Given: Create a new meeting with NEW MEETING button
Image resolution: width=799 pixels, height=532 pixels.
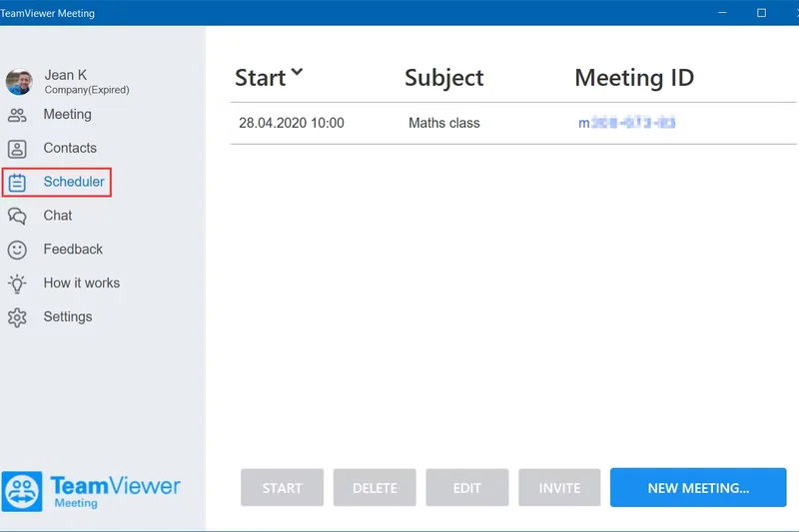Looking at the screenshot, I should coord(698,488).
